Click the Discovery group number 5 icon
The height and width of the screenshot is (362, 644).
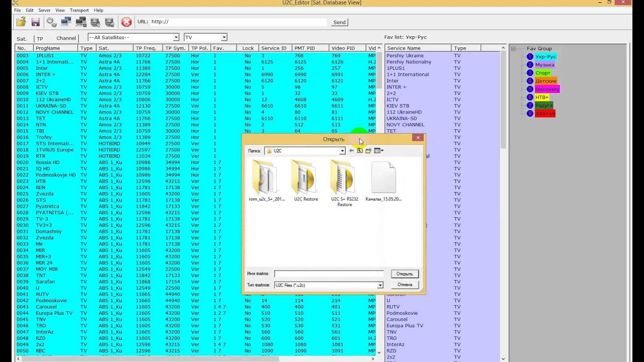530,89
